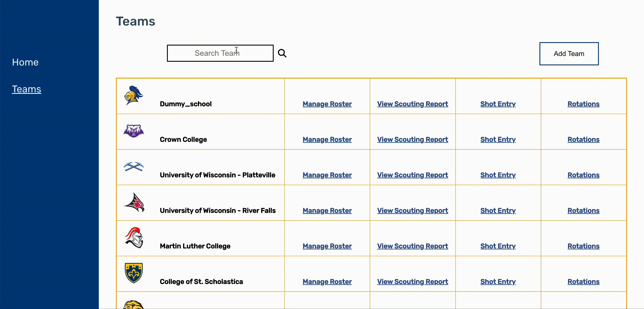Open Manage Roster for Martin Luther College
The width and height of the screenshot is (644, 309).
327,246
